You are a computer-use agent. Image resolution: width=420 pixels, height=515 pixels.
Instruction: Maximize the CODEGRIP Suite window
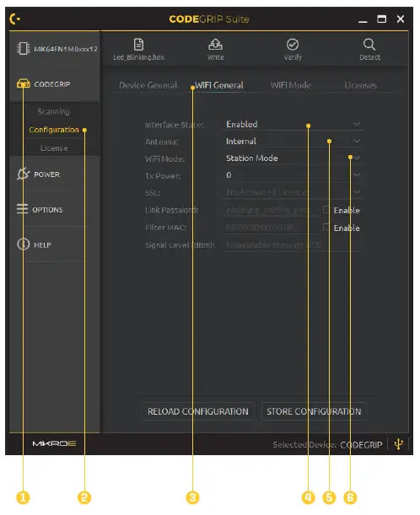(381, 19)
